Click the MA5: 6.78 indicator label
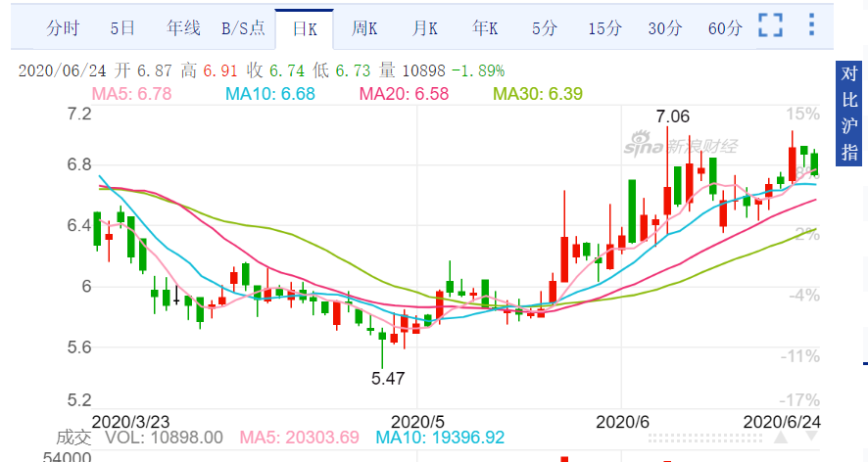 click(x=131, y=94)
